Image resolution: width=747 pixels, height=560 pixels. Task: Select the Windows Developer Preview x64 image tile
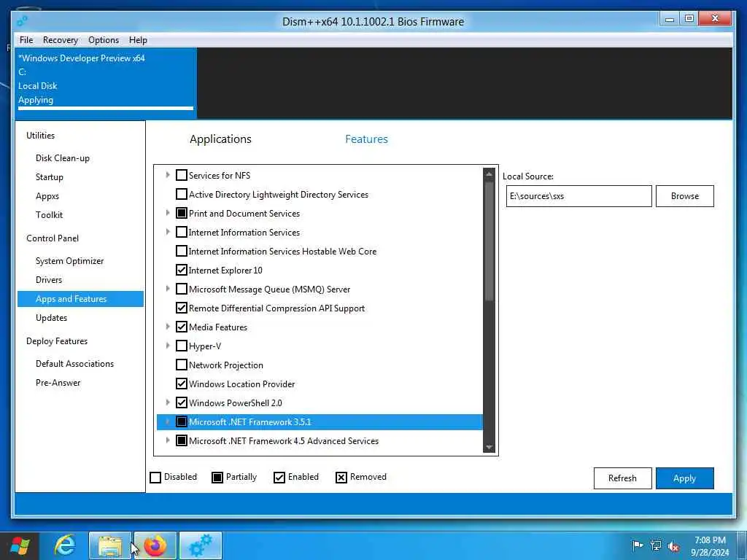105,82
